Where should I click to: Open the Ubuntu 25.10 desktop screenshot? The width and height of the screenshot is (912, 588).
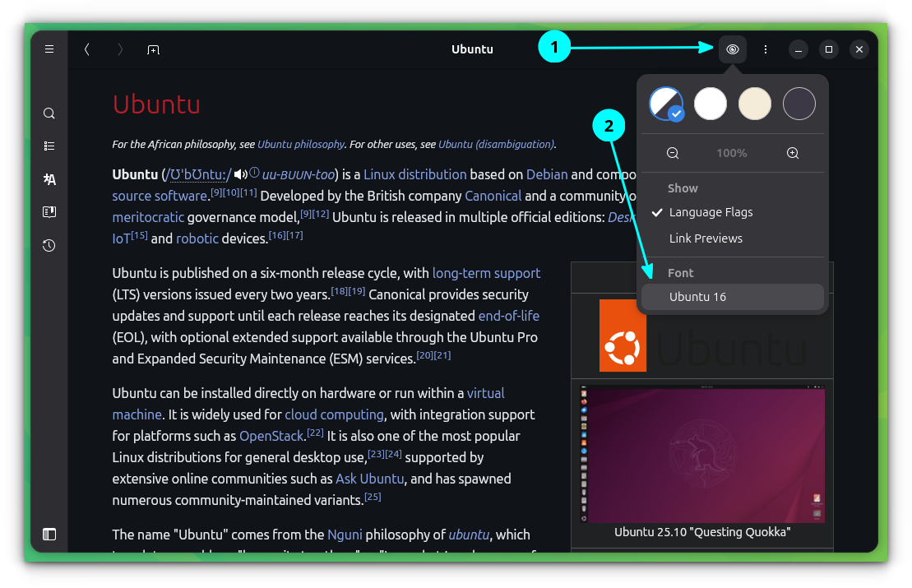tap(702, 454)
